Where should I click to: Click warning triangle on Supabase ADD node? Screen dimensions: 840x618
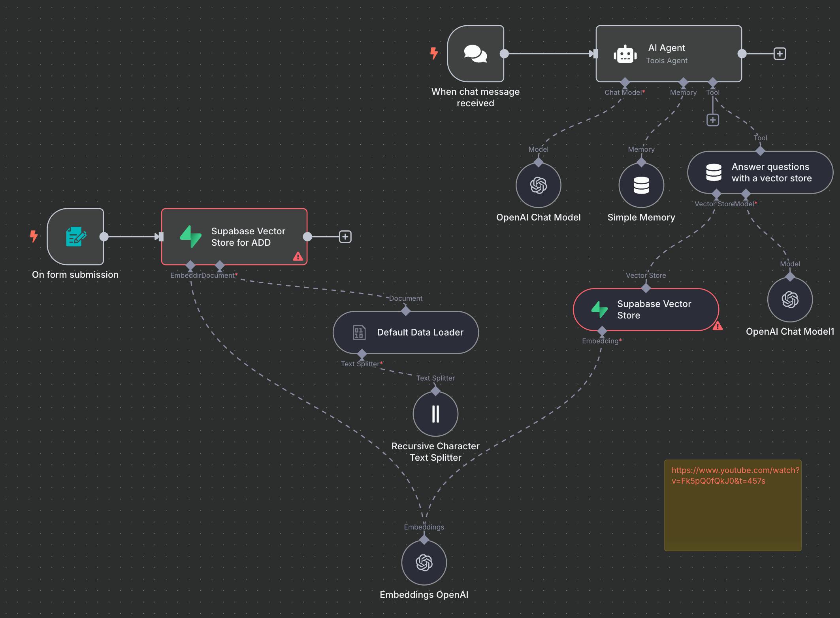click(298, 257)
